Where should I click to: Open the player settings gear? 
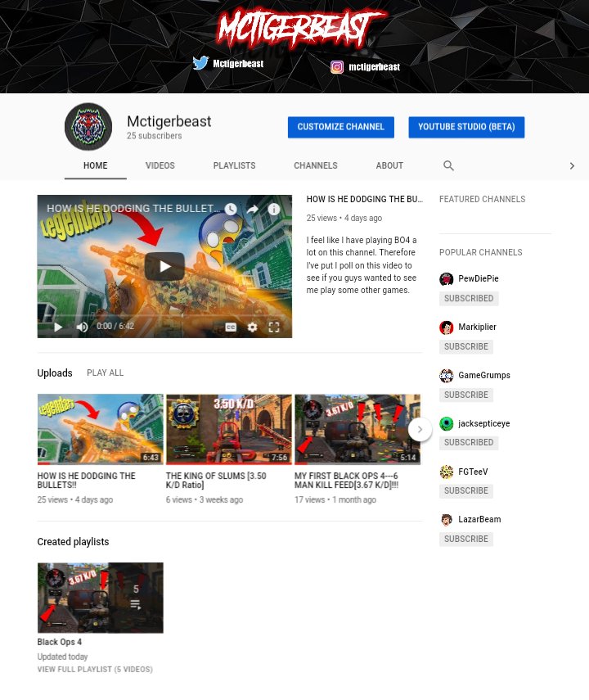(x=253, y=327)
